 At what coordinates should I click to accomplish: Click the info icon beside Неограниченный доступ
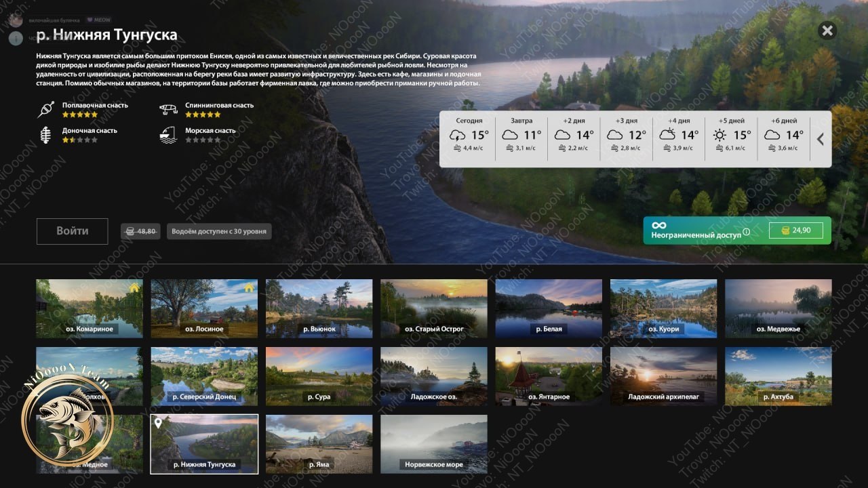pyautogui.click(x=747, y=232)
